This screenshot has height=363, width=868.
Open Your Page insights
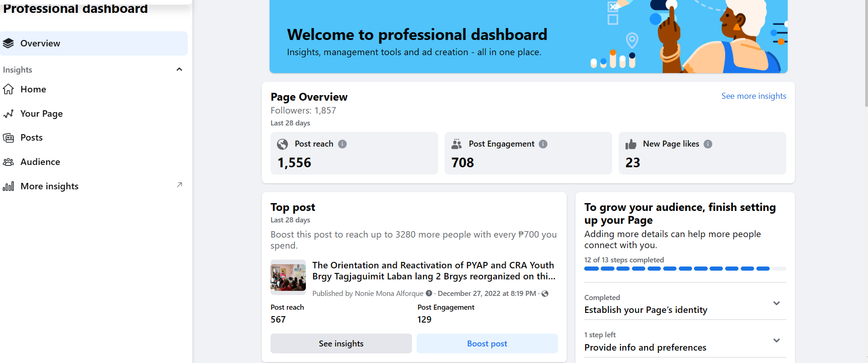(94, 113)
